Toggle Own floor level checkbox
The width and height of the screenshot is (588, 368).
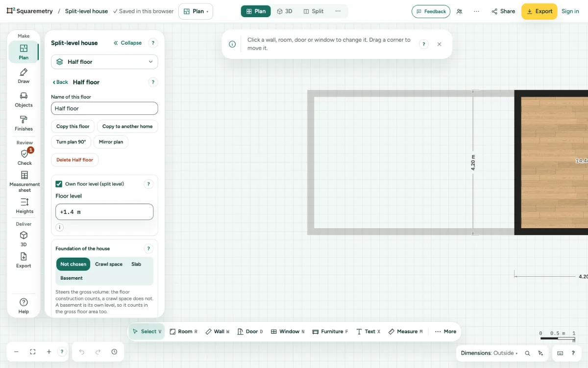click(x=59, y=184)
